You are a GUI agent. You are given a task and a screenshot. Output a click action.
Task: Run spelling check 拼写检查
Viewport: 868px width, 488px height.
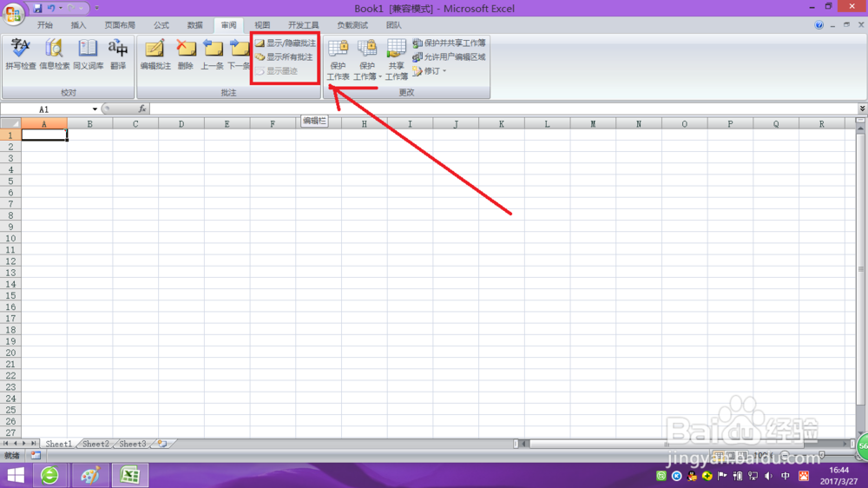21,55
